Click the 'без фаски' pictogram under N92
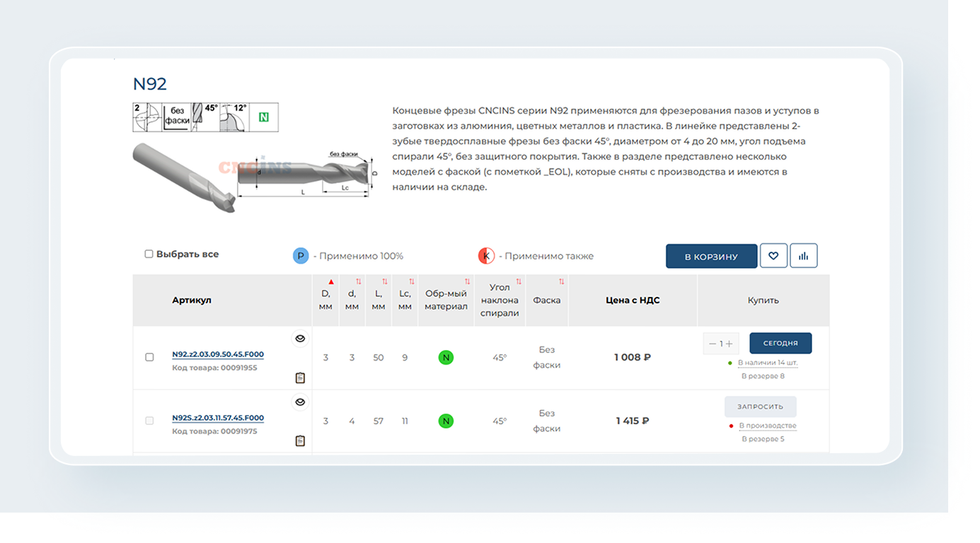Viewport: 980px width, 543px height. [x=177, y=117]
